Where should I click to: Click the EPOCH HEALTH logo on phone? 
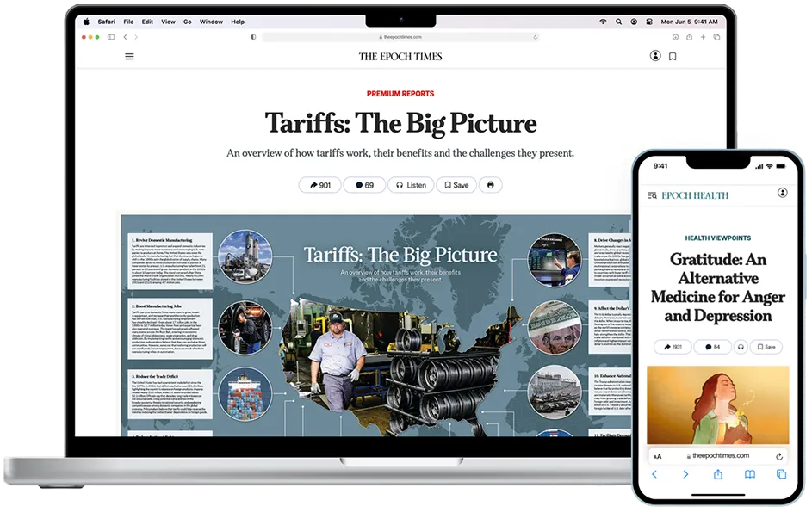(x=695, y=195)
